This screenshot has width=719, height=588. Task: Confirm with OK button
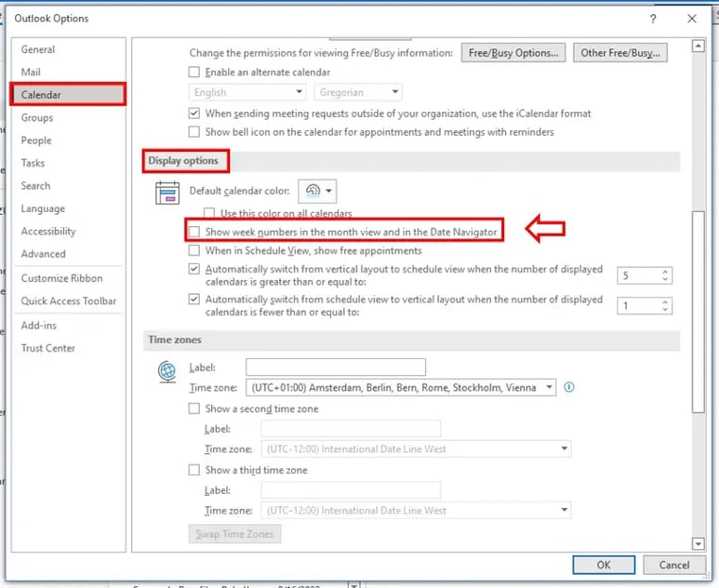(603, 564)
